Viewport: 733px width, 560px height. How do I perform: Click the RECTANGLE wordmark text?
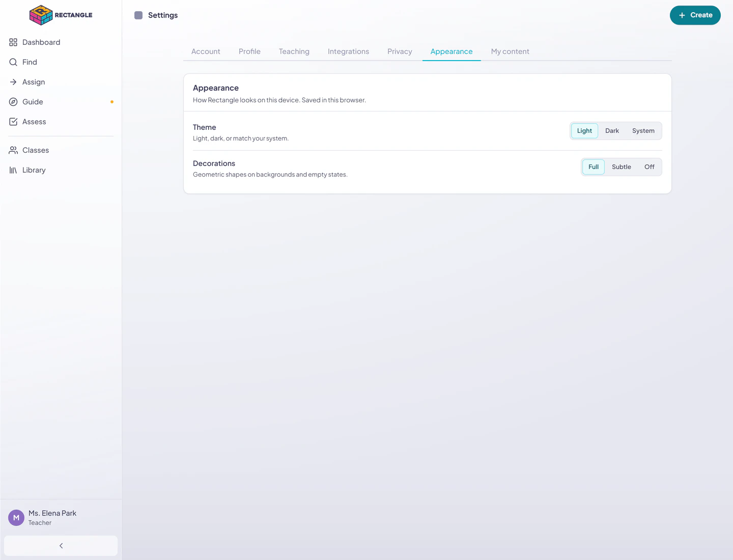click(x=74, y=15)
